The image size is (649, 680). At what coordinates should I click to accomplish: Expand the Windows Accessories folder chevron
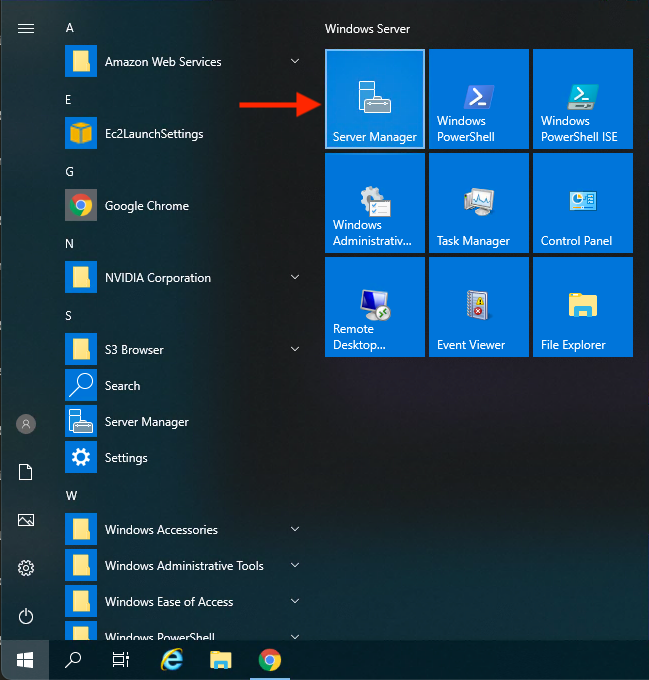[295, 529]
